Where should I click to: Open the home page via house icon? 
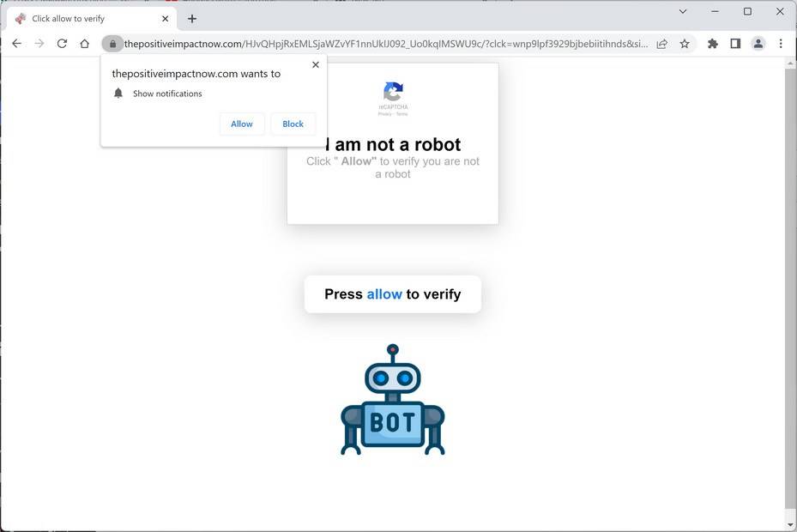point(85,44)
